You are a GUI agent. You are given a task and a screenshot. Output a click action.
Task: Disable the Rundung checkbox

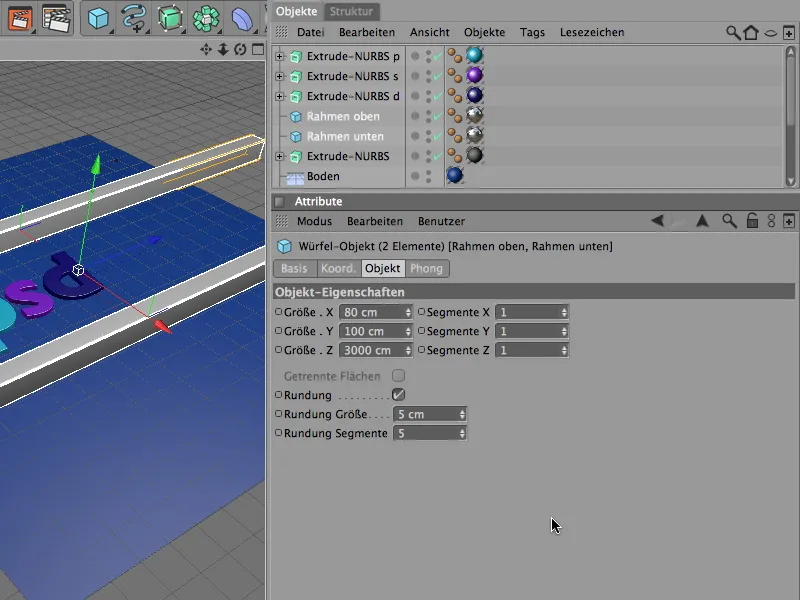pos(398,395)
